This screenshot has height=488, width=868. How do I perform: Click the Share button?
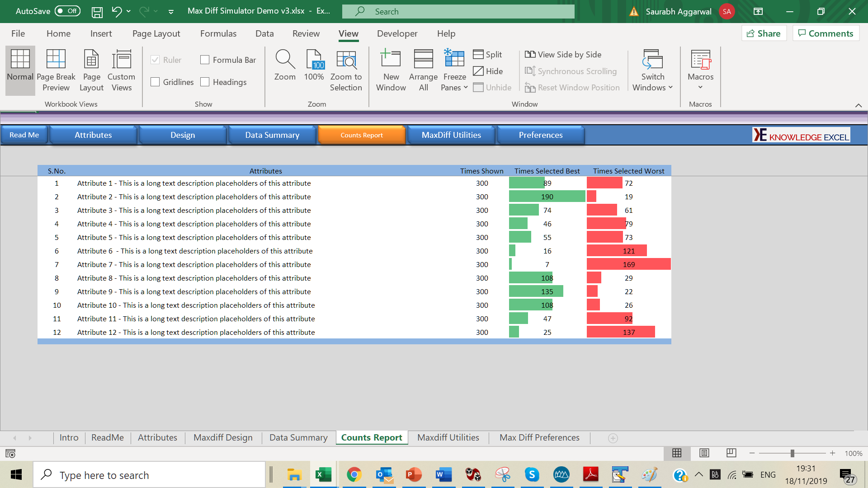click(x=764, y=33)
